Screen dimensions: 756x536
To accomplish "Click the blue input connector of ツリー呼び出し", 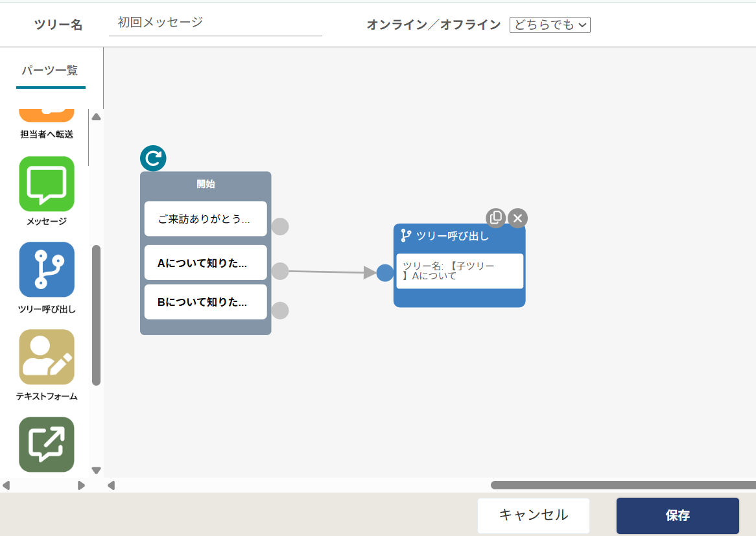I will click(x=384, y=273).
